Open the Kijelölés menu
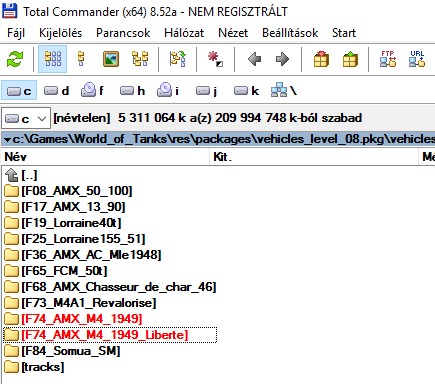This screenshot has height=384, width=435. tap(60, 33)
